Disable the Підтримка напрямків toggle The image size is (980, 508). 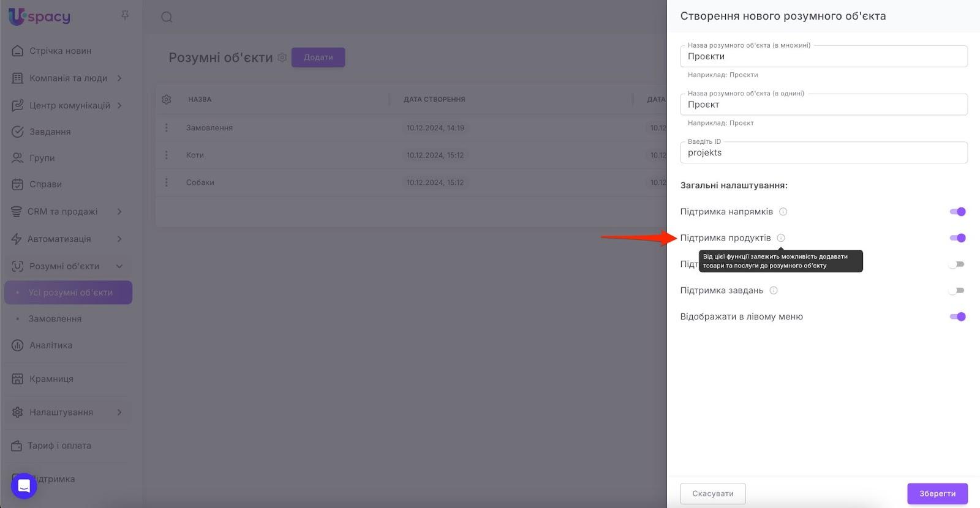[x=957, y=212]
